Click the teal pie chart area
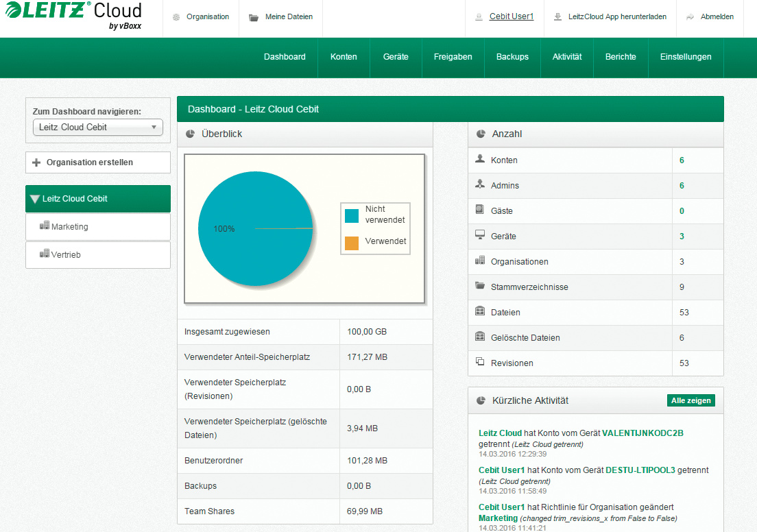Viewport: 757px width, 532px height. point(254,254)
